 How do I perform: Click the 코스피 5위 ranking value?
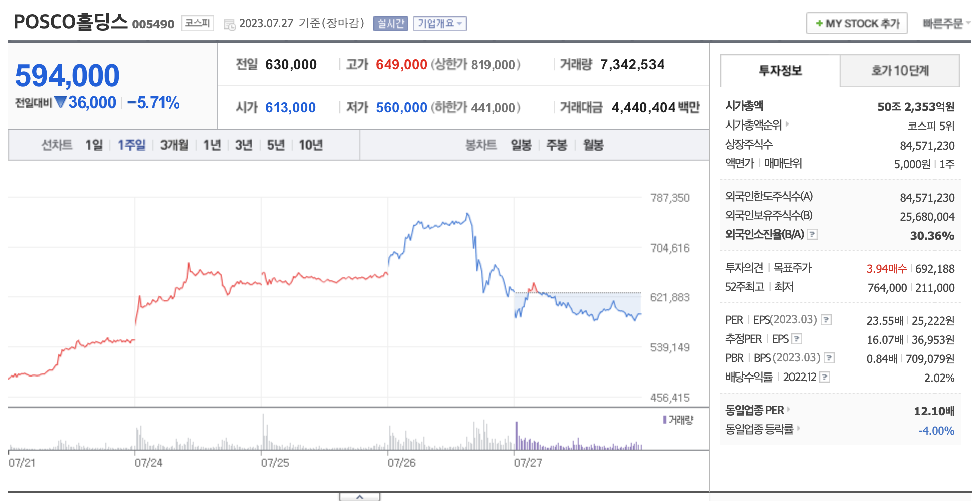tap(931, 126)
